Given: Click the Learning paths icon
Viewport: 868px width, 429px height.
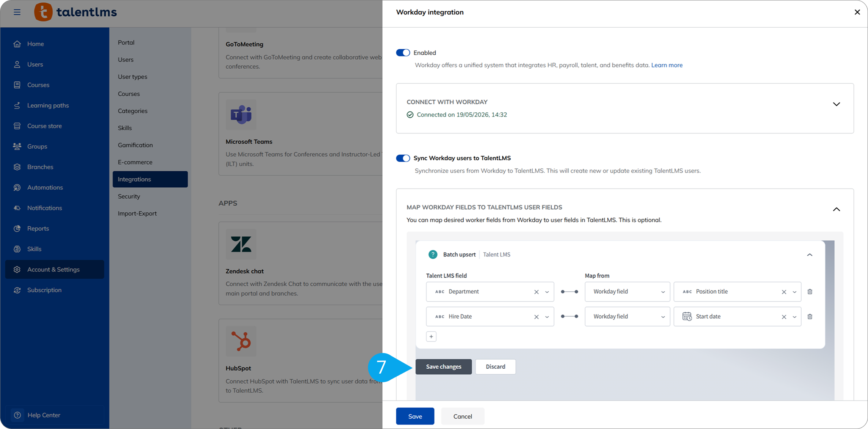Looking at the screenshot, I should 17,105.
